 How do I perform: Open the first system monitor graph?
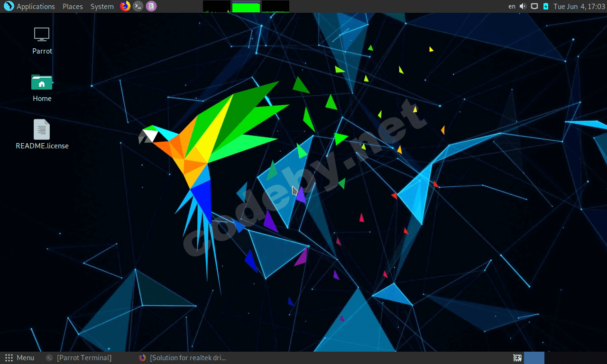(x=217, y=6)
